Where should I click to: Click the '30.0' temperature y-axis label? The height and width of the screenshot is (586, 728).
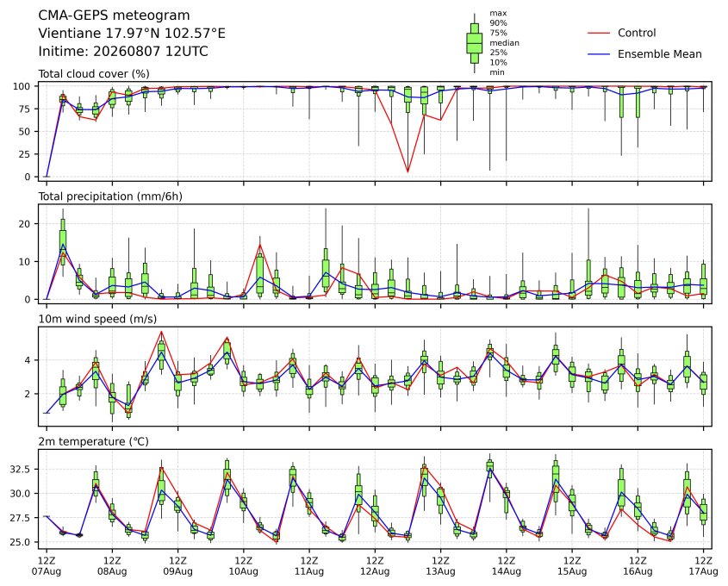point(20,494)
